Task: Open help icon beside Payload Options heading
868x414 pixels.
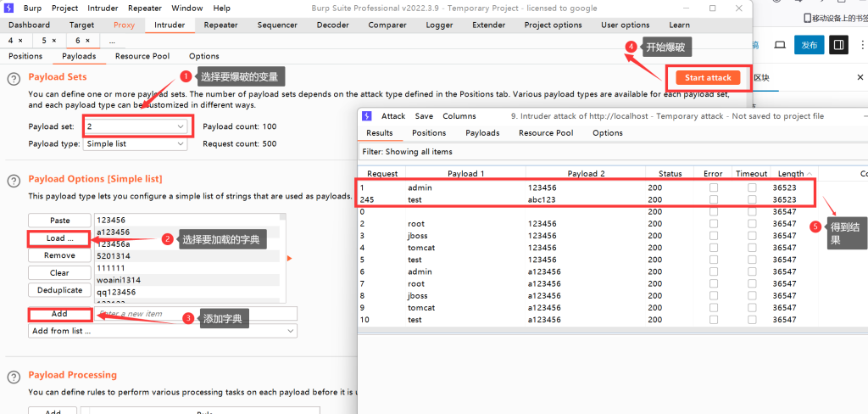Action: 14,182
